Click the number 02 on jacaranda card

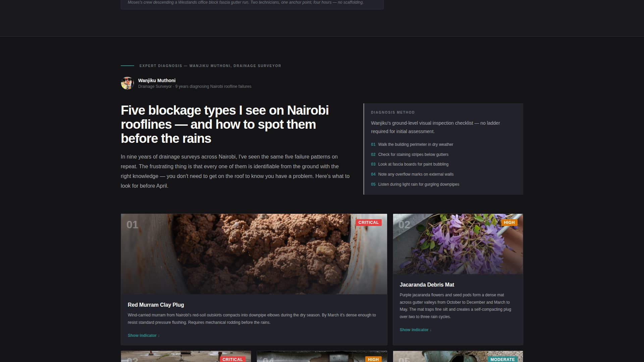point(404,225)
